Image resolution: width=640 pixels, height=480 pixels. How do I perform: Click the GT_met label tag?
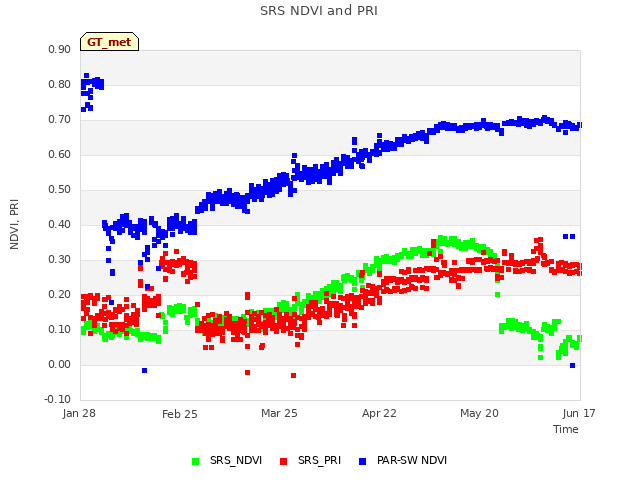[109, 42]
